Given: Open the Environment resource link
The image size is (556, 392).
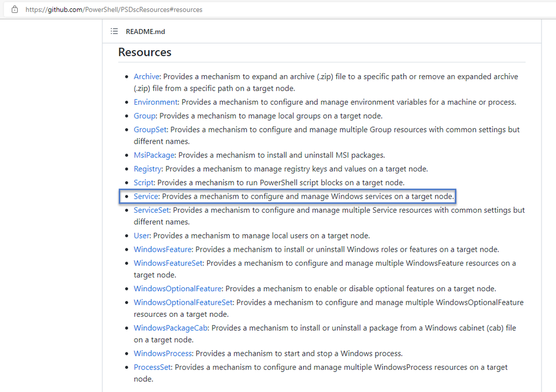Looking at the screenshot, I should [x=155, y=102].
